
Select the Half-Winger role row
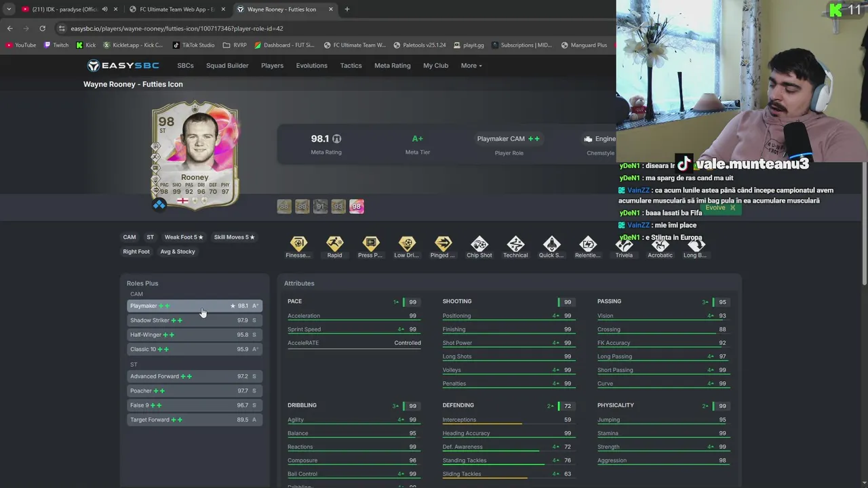[x=195, y=335]
